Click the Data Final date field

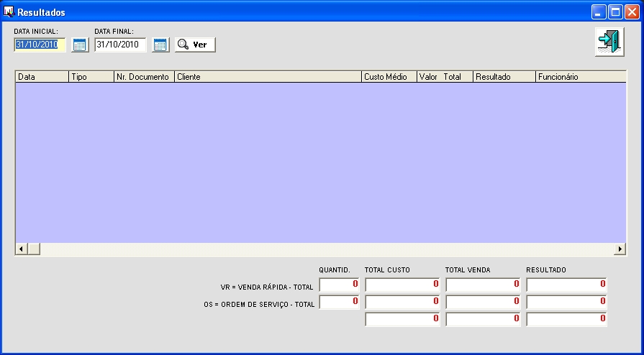[120, 45]
